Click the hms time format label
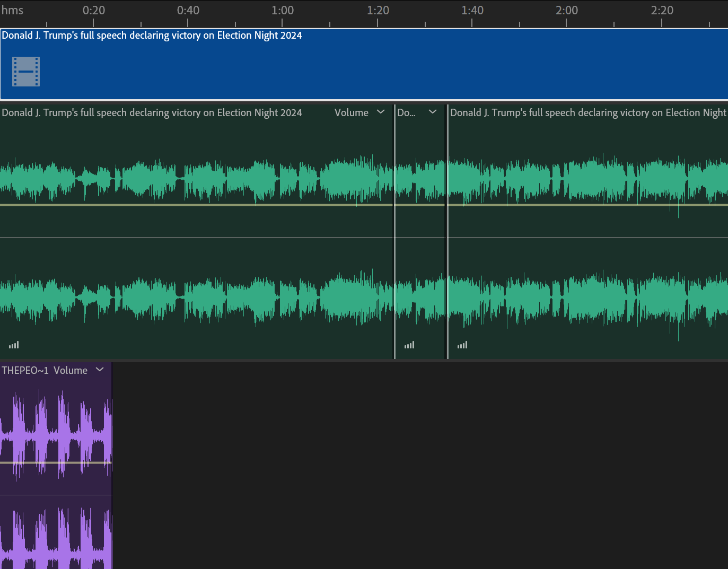Viewport: 728px width, 569px height. pos(12,10)
